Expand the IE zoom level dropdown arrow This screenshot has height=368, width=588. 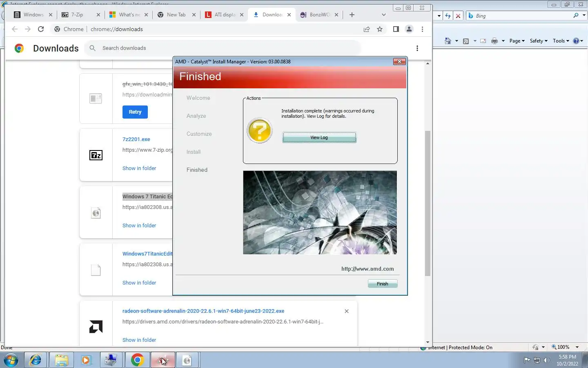577,347
